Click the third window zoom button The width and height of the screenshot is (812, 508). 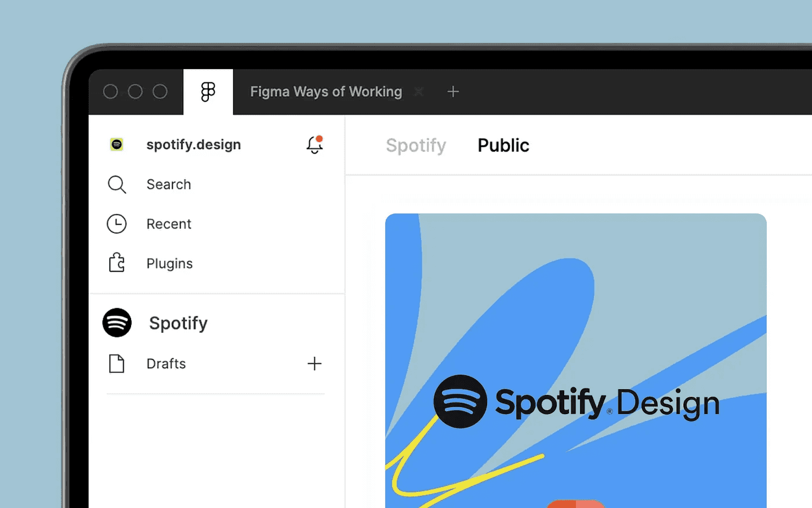click(x=160, y=92)
